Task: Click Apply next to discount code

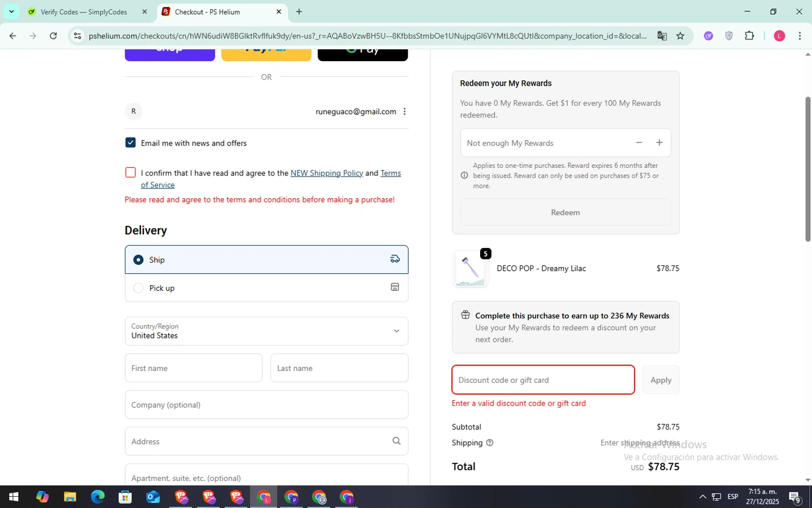Action: 660,380
